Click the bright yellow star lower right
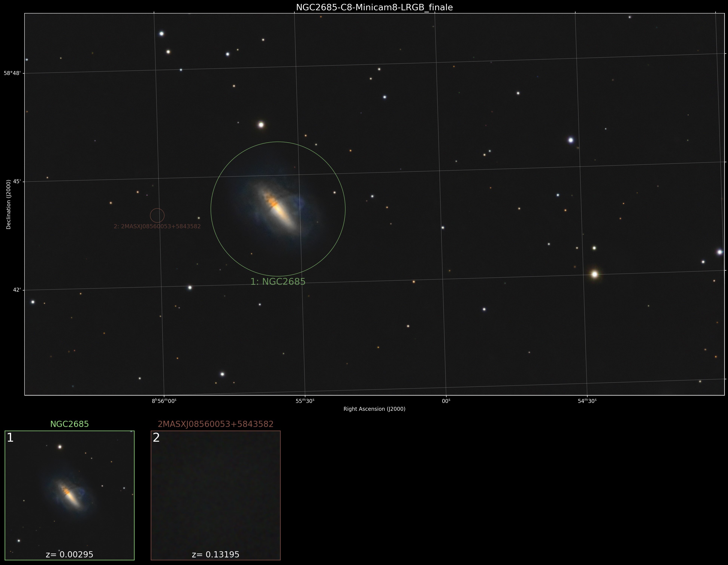The width and height of the screenshot is (728, 565). tap(594, 274)
